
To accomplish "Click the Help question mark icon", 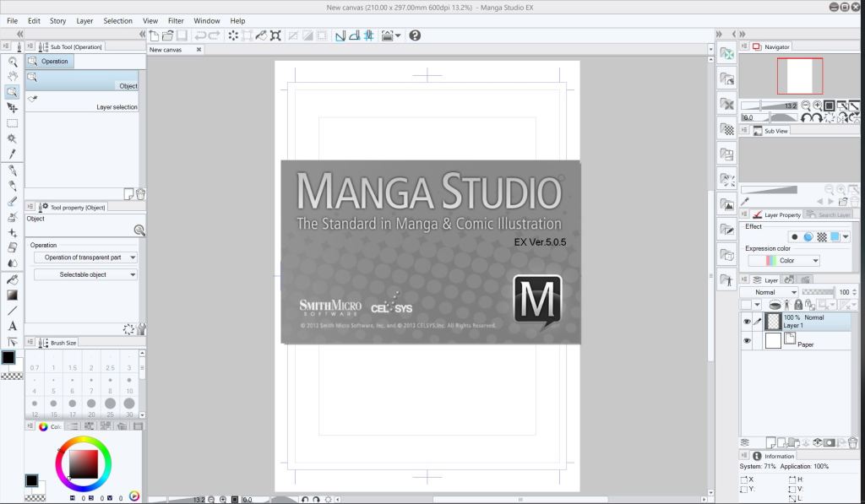I will (x=415, y=35).
